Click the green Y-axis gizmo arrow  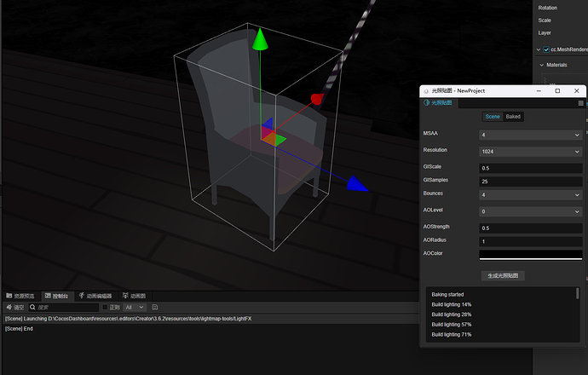coord(260,39)
